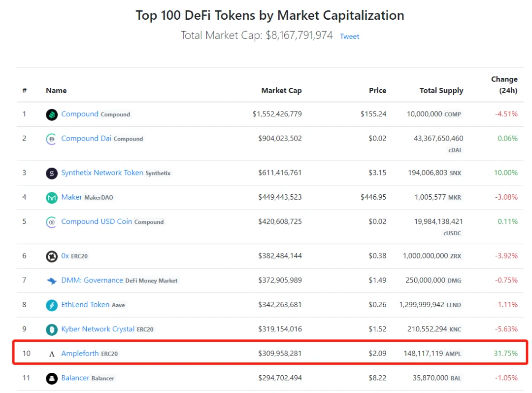Click the Maker price $446.95
The image size is (532, 393).
tap(373, 197)
